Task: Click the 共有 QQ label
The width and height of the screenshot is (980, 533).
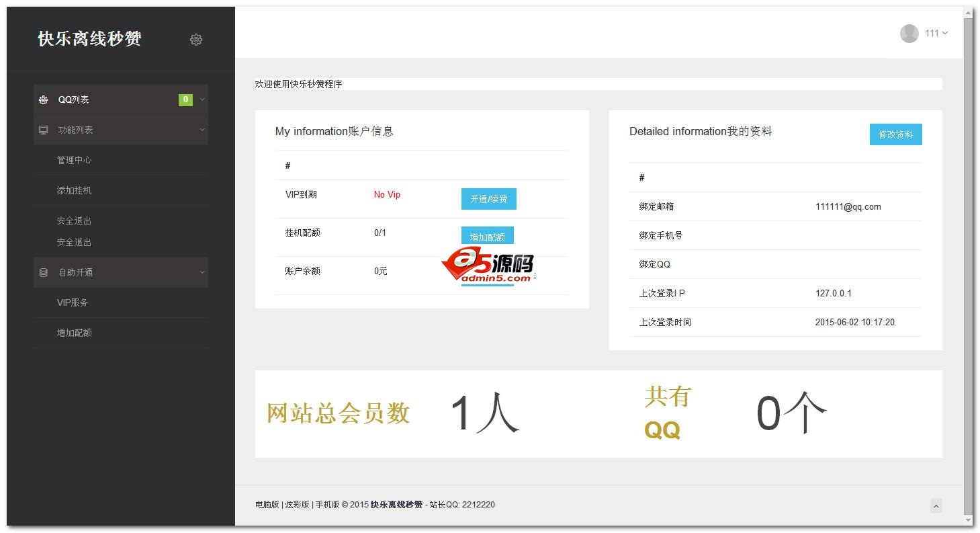Action: pos(667,413)
